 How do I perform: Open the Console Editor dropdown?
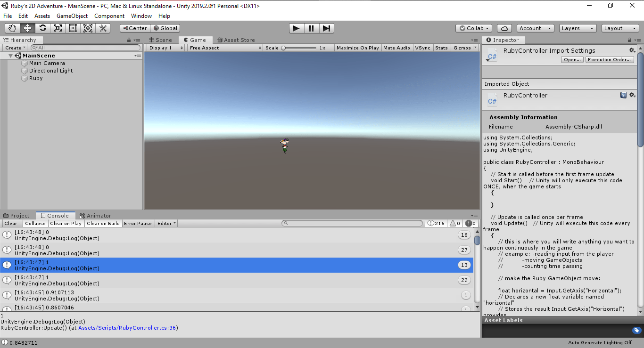coord(166,223)
